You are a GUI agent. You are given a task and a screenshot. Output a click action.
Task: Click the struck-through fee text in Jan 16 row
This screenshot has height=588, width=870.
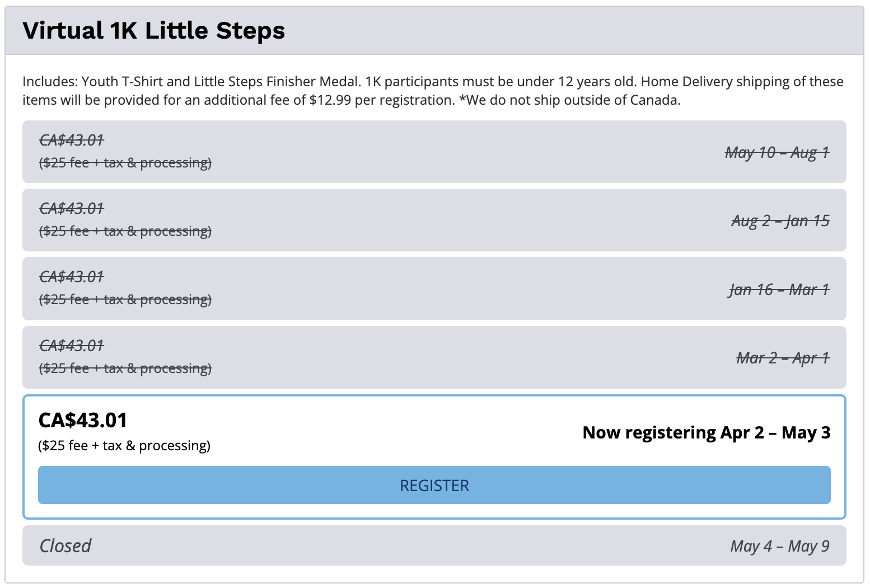[125, 300]
